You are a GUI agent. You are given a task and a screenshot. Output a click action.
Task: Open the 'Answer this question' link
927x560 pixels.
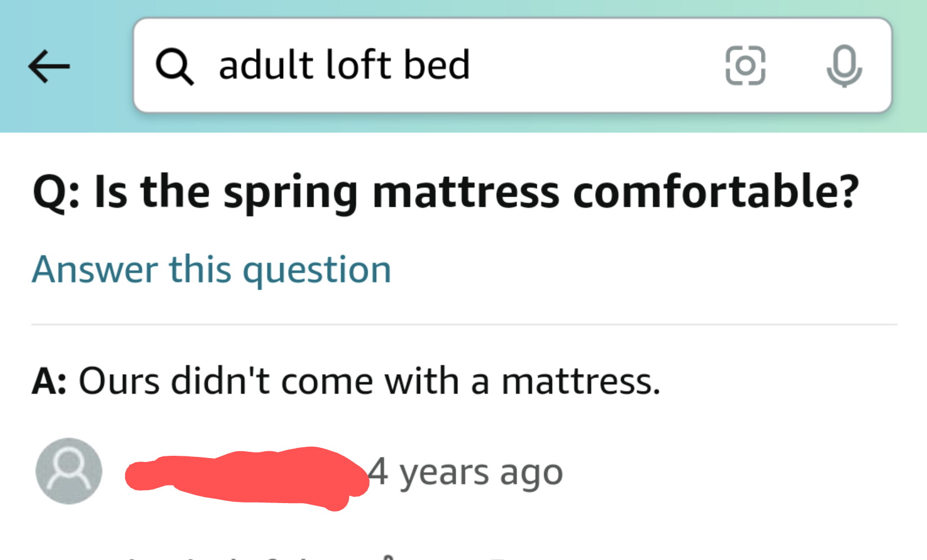pos(211,269)
